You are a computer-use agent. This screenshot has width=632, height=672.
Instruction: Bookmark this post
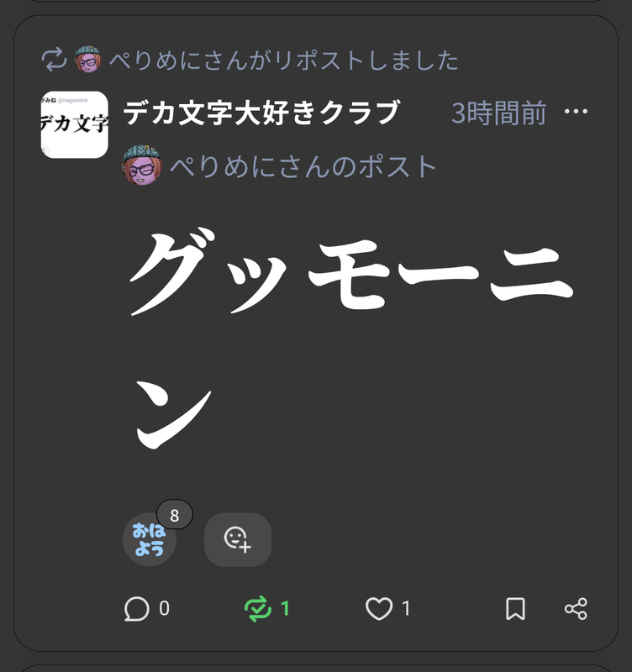click(x=515, y=608)
